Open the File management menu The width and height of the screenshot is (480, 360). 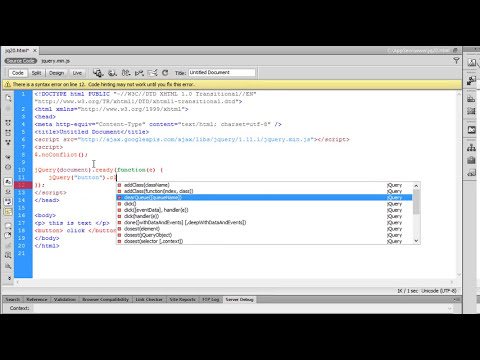(x=126, y=73)
